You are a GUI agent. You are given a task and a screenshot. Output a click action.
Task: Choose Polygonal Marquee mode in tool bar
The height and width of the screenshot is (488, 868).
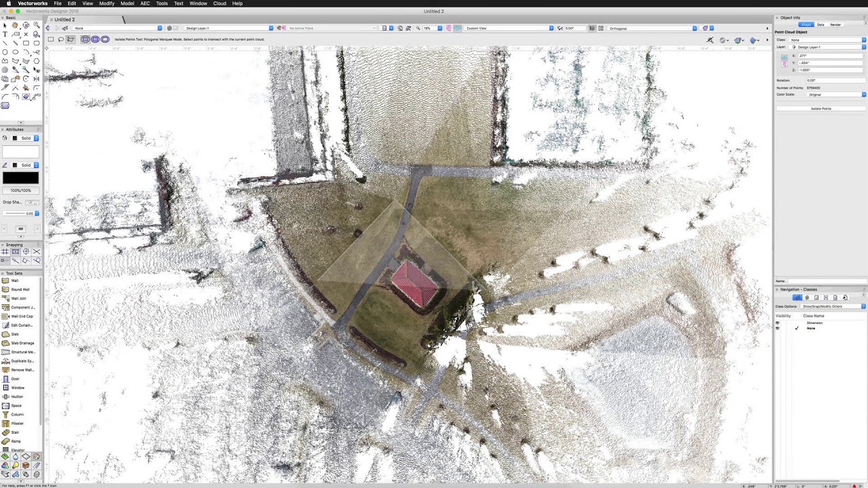pos(70,39)
